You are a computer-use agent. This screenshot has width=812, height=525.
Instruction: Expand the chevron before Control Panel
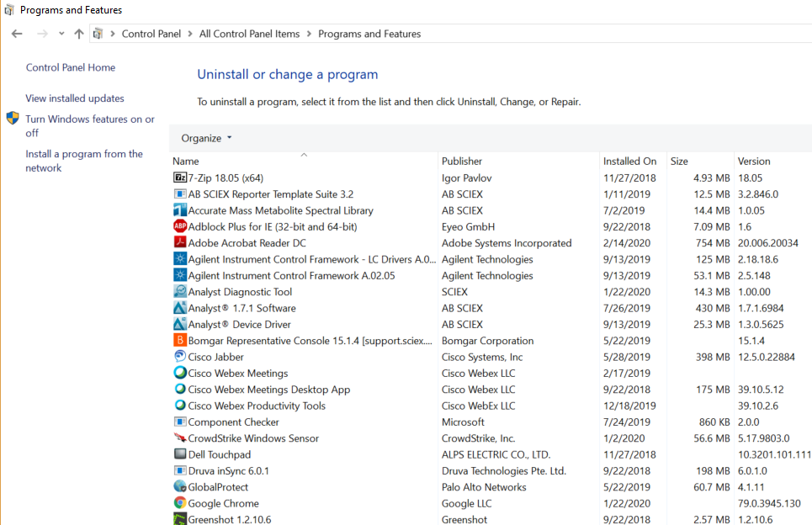(x=113, y=34)
